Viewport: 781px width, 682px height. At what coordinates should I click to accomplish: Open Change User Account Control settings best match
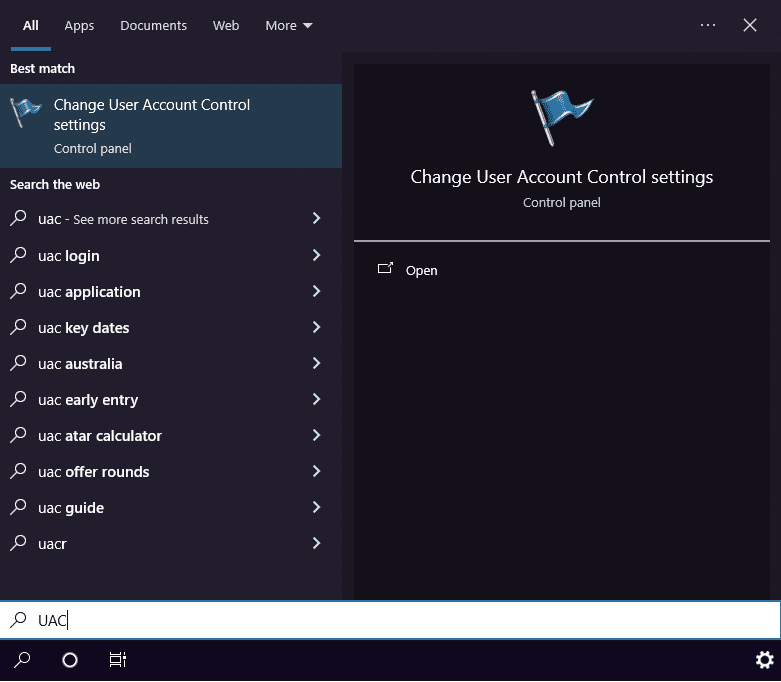pos(171,126)
